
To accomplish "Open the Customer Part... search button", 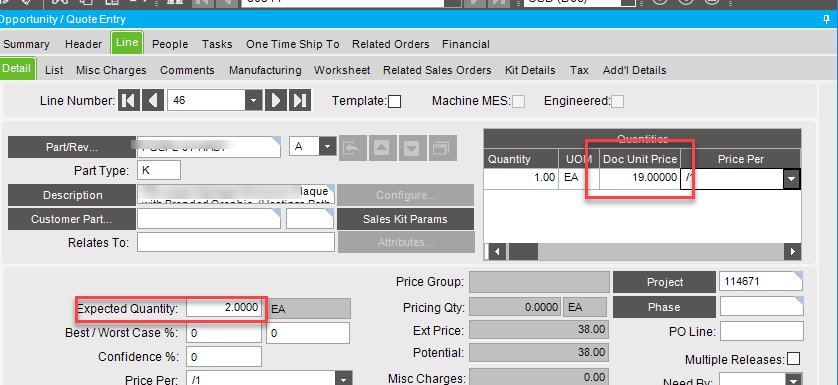I will click(72, 219).
